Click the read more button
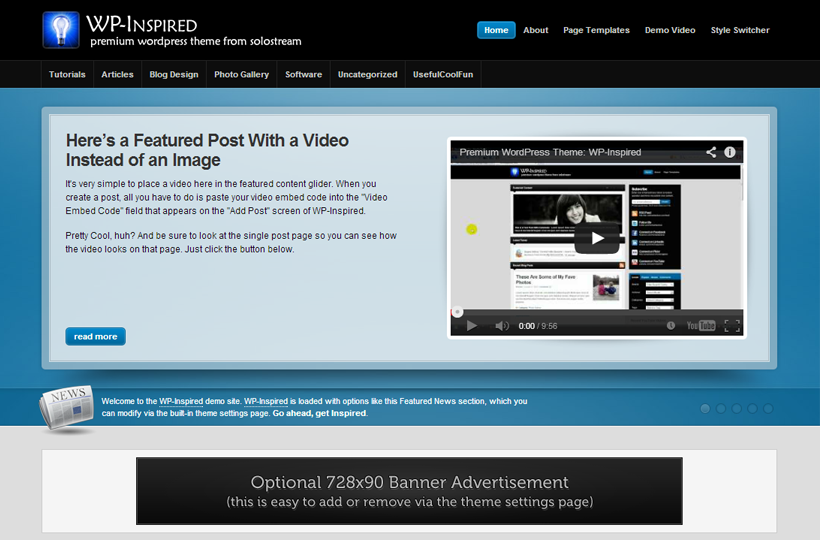The image size is (820, 540). (95, 337)
